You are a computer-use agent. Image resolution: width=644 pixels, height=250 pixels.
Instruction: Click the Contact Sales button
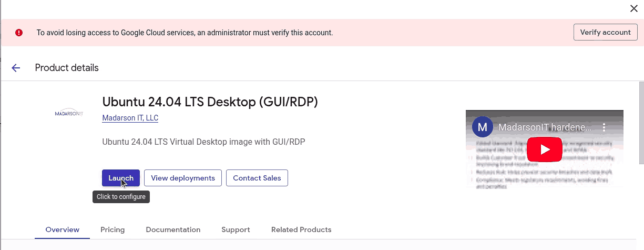click(x=257, y=178)
